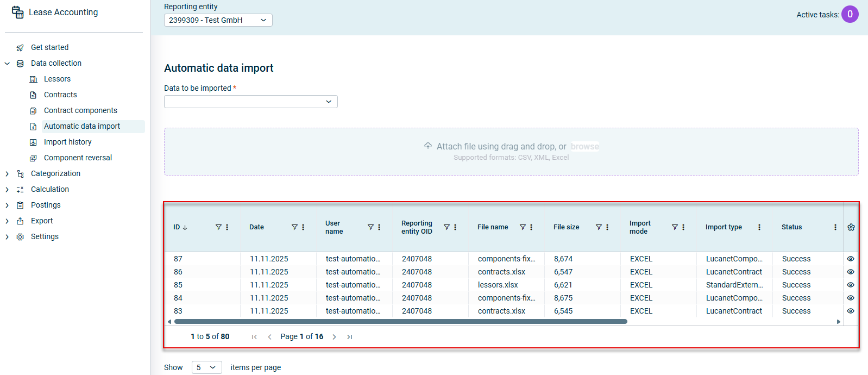Select the StandardExtern... import type cell
This screenshot has height=375, width=868.
(734, 285)
